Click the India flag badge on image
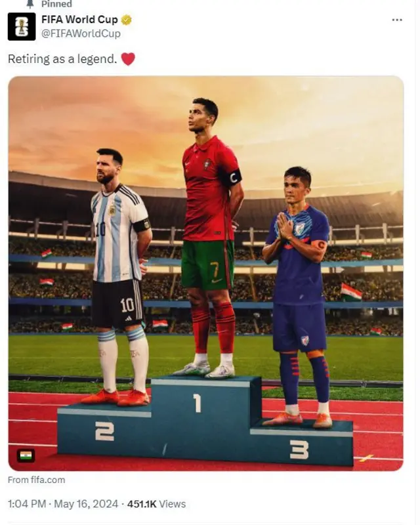The image size is (420, 525). 26,455
